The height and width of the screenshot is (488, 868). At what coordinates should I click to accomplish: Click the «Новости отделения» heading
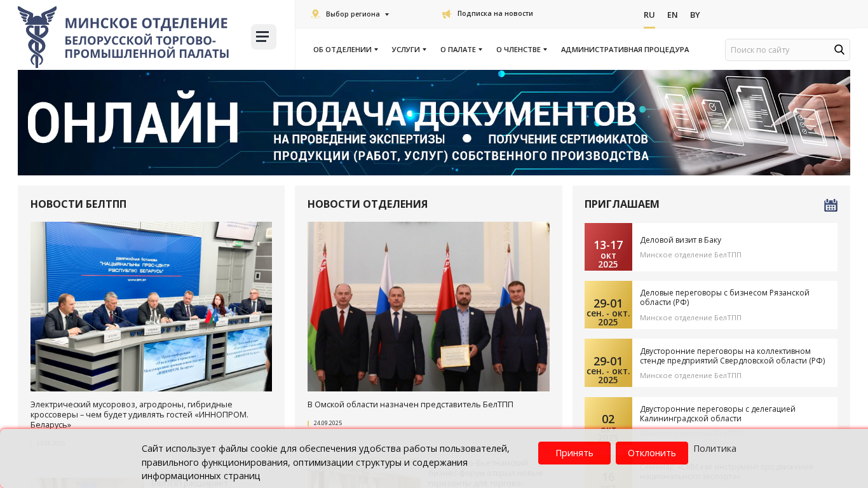point(367,204)
